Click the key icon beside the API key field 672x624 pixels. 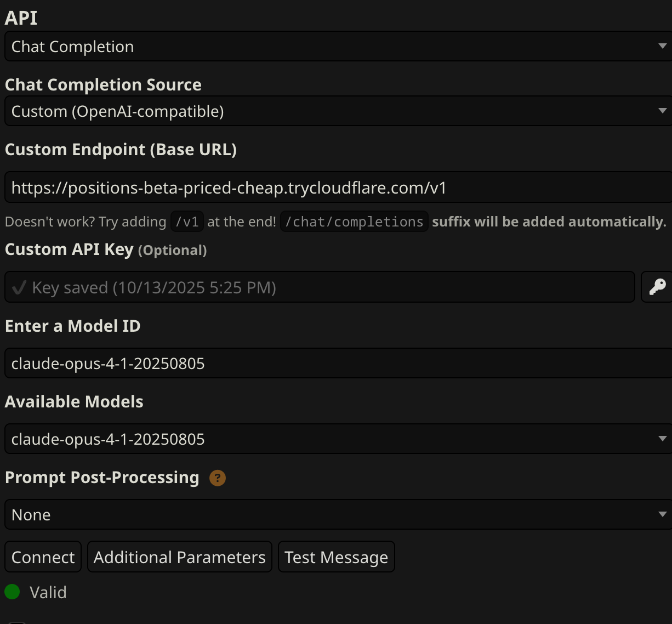point(657,287)
